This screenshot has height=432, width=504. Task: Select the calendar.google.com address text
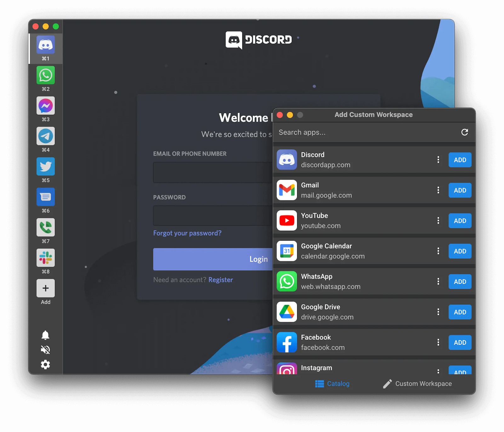[x=333, y=256]
